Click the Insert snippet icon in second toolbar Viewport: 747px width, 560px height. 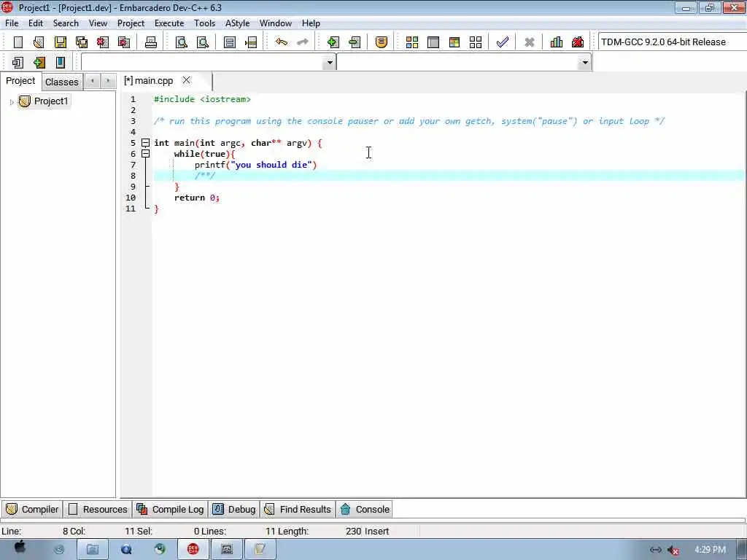(18, 63)
